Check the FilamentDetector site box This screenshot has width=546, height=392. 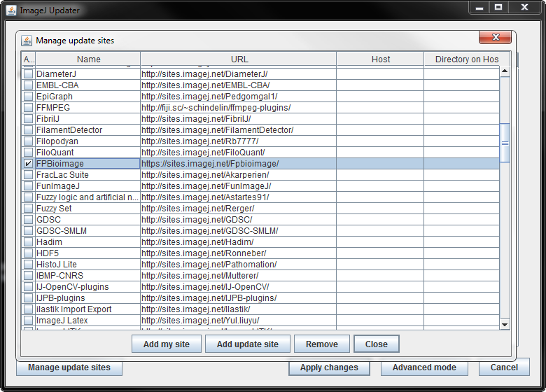28,130
